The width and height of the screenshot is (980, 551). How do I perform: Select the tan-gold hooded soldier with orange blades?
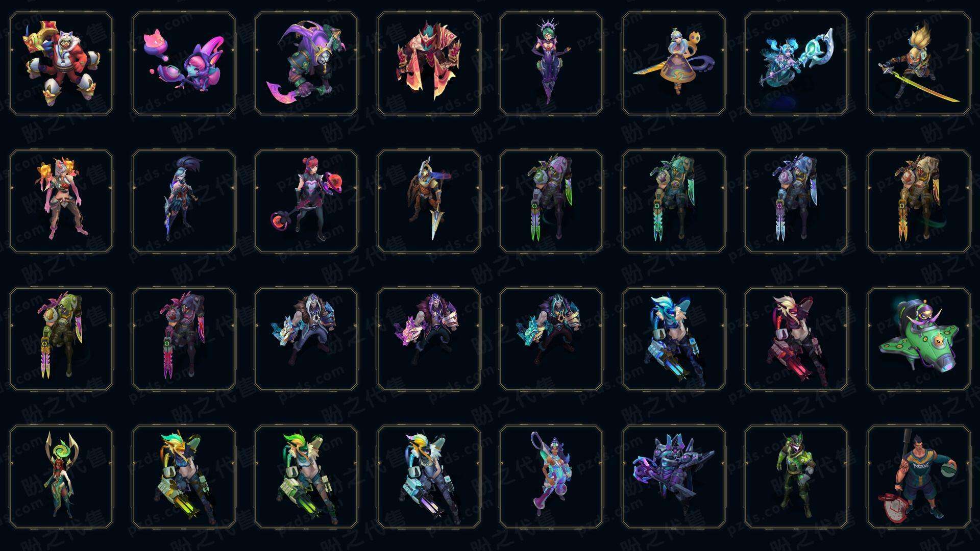tap(919, 201)
